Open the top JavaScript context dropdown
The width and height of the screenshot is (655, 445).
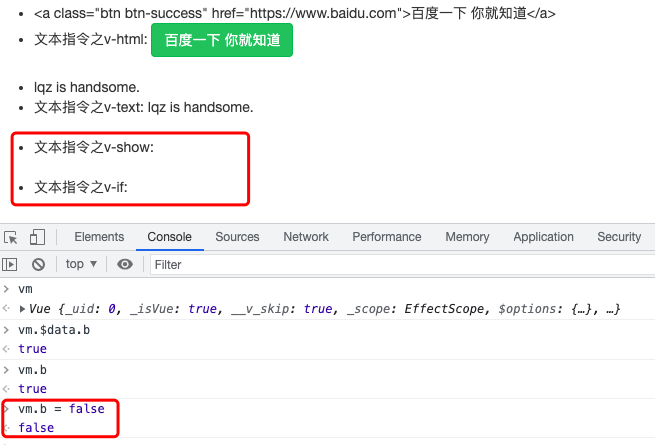pos(81,264)
